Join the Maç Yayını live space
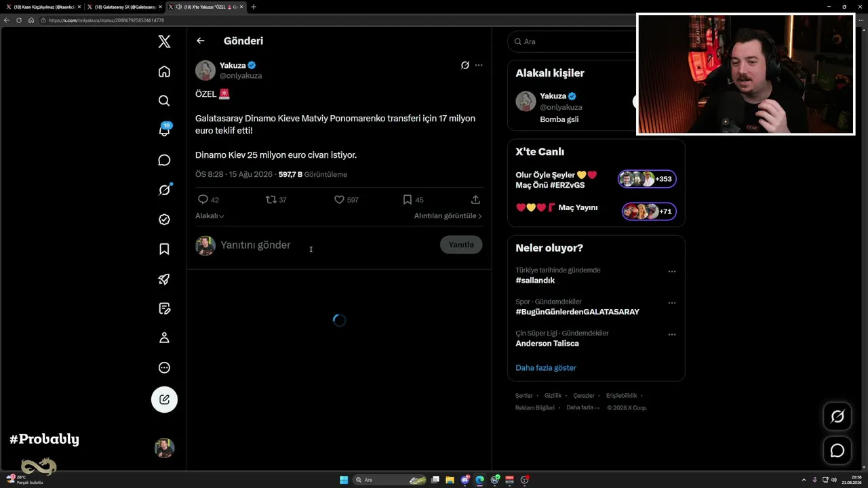 [x=557, y=207]
